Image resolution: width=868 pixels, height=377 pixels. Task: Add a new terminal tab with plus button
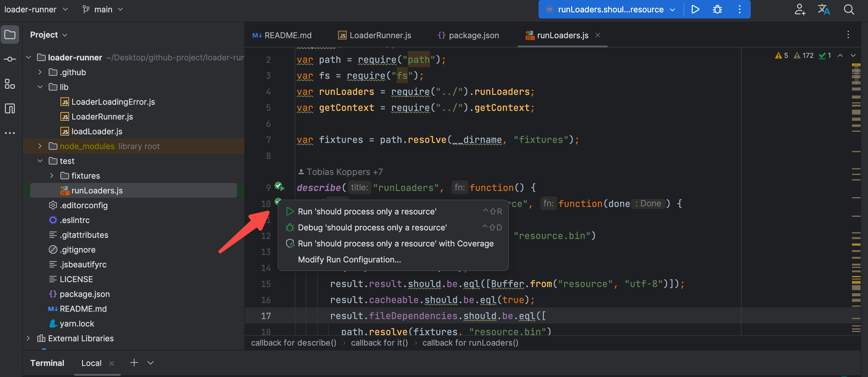click(134, 363)
